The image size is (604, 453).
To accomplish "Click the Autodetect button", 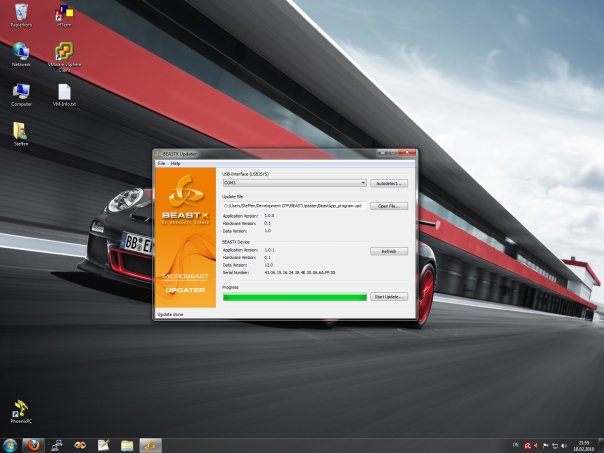I will coord(389,183).
